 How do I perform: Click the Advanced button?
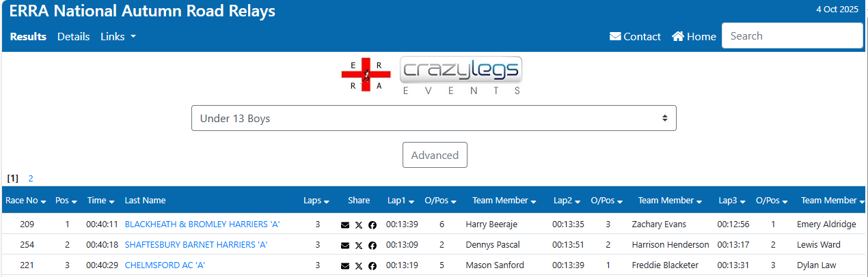435,155
